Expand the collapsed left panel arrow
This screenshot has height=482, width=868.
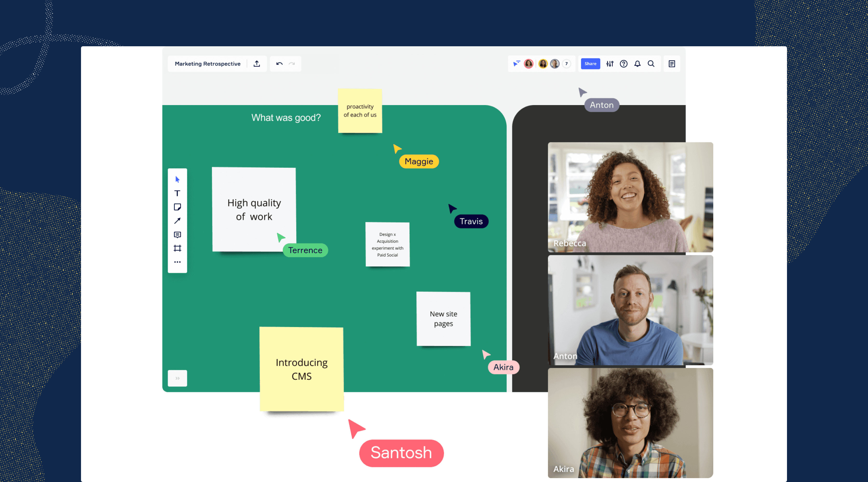pyautogui.click(x=177, y=379)
